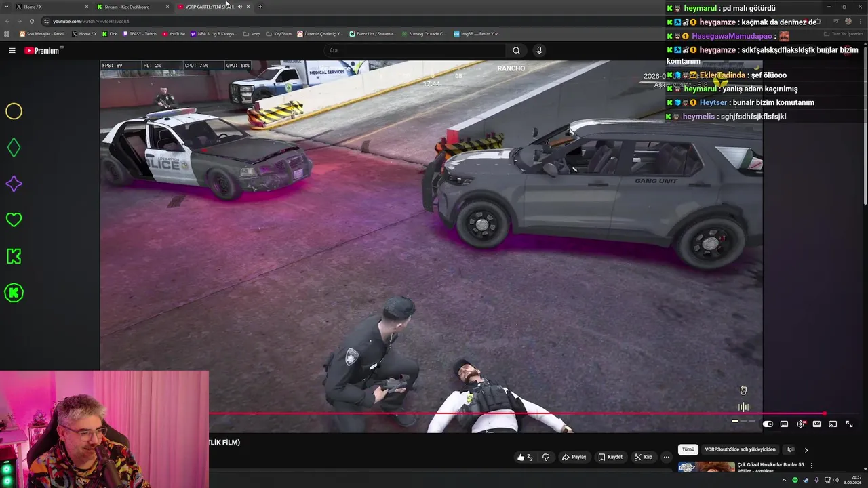The height and width of the screenshot is (488, 868).
Task: Click the search magnifier button
Action: coord(516,50)
